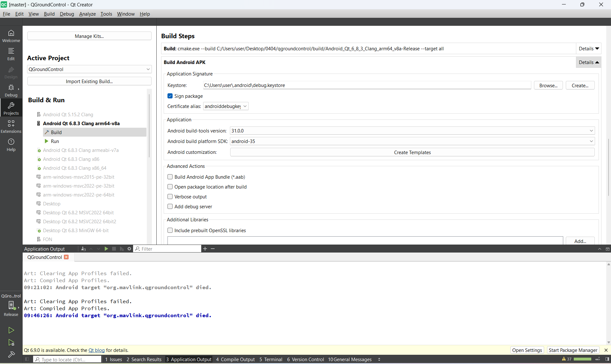Image resolution: width=611 pixels, height=364 pixels.
Task: Stop the running program in output toolbar
Action: point(114,249)
